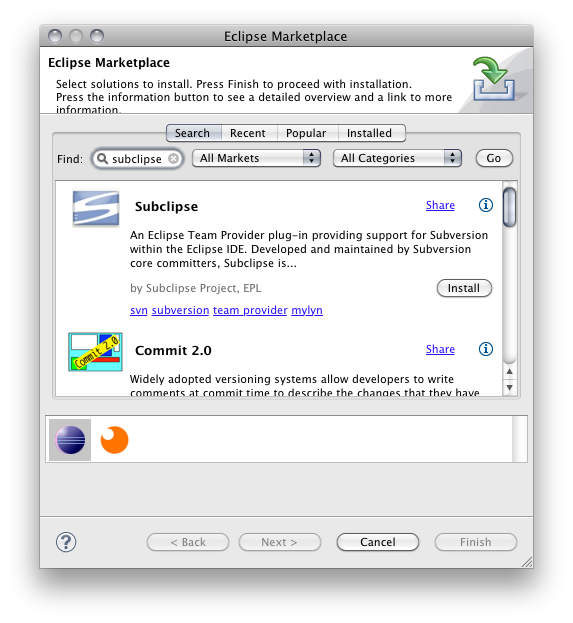Viewport: 573px width, 623px height.
Task: Install the Subclipse plug-in
Action: [x=464, y=288]
